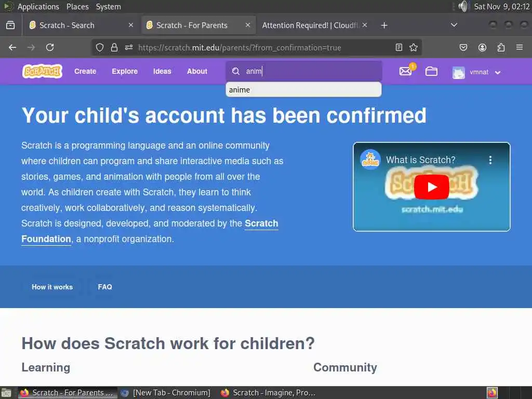Open the Explore link in navbar
Image resolution: width=532 pixels, height=399 pixels.
click(x=125, y=71)
